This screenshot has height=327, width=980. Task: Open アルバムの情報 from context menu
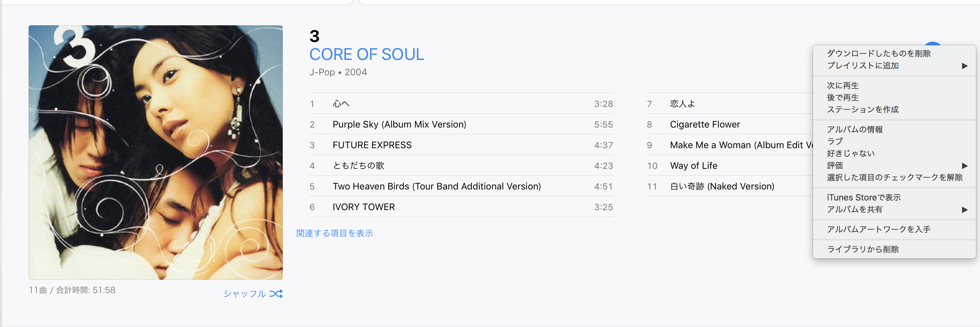(x=855, y=130)
